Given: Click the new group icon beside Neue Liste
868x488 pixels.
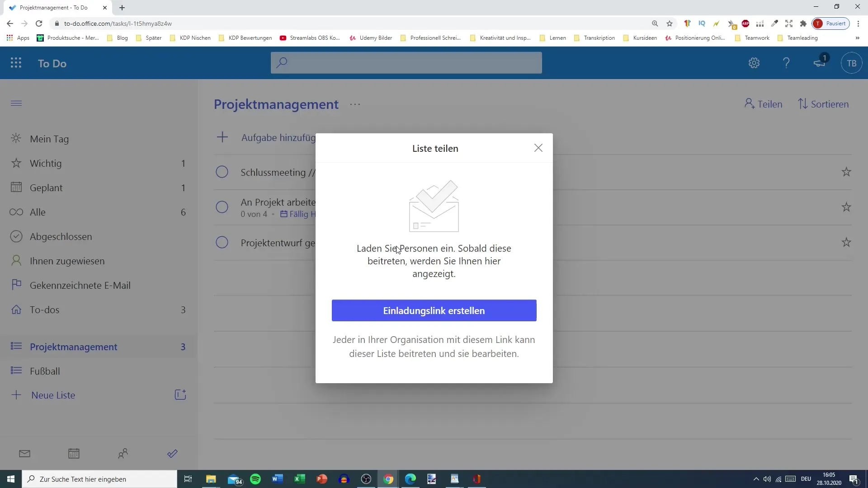Looking at the screenshot, I should pos(180,394).
